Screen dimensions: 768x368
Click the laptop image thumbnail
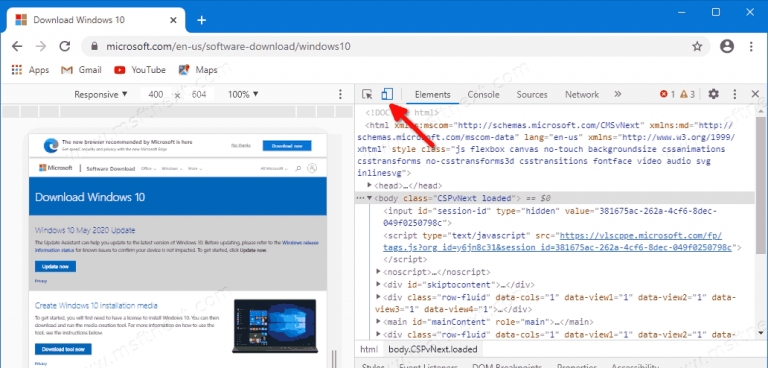pos(275,326)
